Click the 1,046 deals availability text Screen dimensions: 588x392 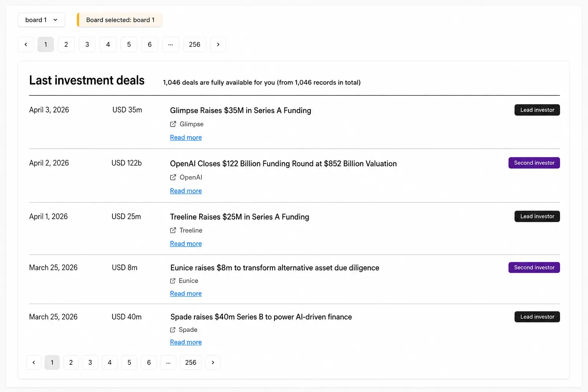click(x=262, y=82)
